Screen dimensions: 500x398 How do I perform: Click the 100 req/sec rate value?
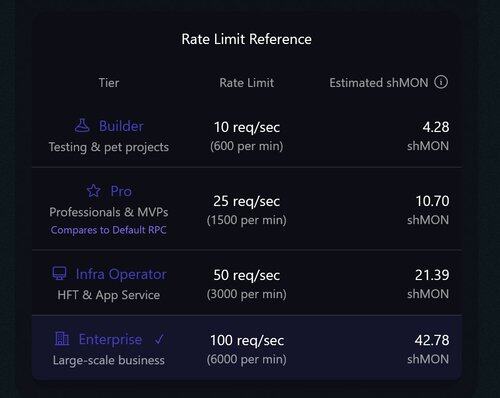click(x=247, y=341)
